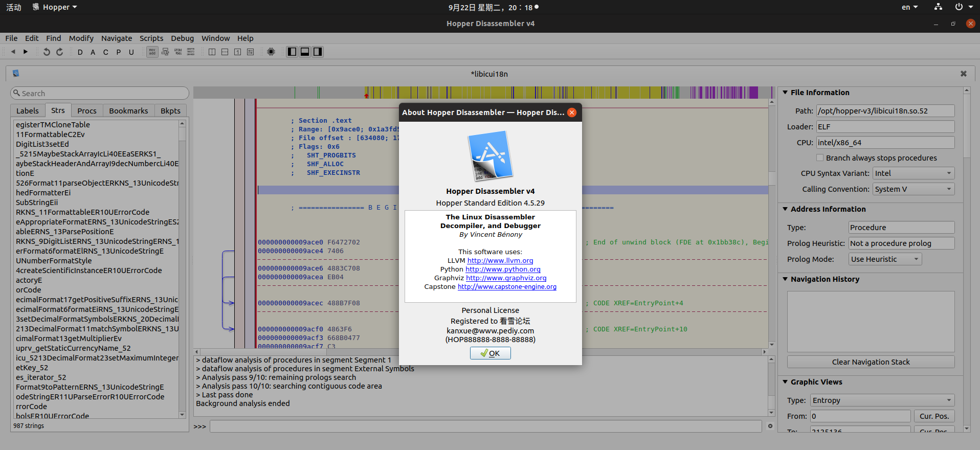Click Clear Navigation Stack button
Image resolution: width=980 pixels, height=450 pixels.
tap(871, 362)
